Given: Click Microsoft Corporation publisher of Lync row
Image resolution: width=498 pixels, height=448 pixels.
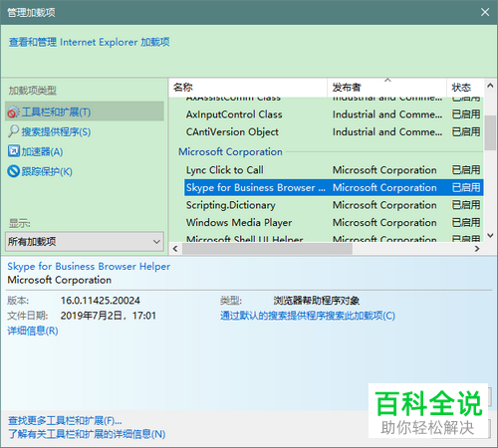Looking at the screenshot, I should tap(384, 170).
